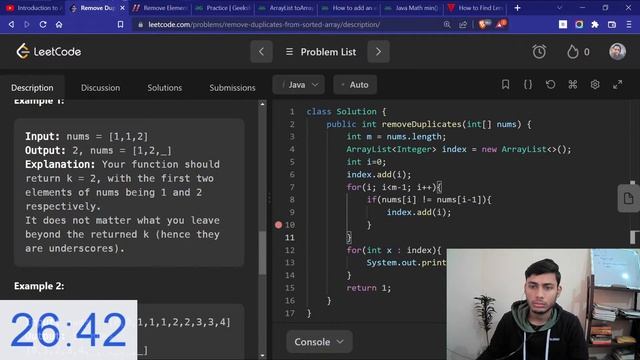This screenshot has height=360, width=640.
Task: Open the Problem List
Action: pos(321,52)
